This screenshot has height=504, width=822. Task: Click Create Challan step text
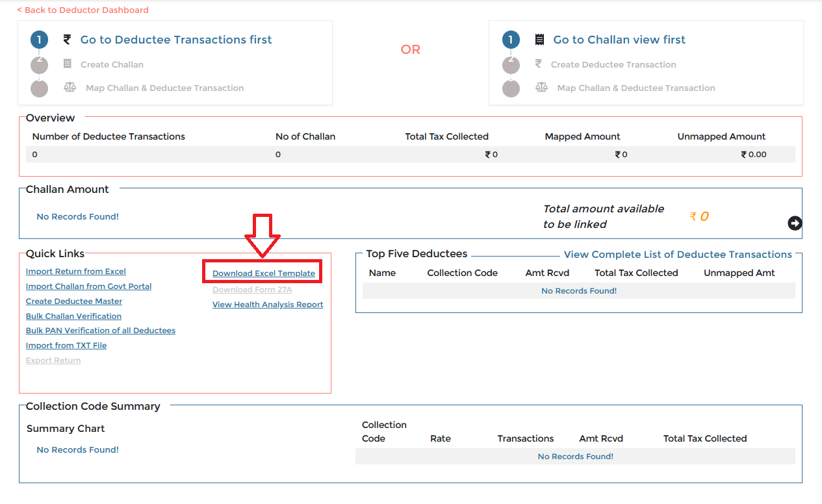(x=112, y=64)
